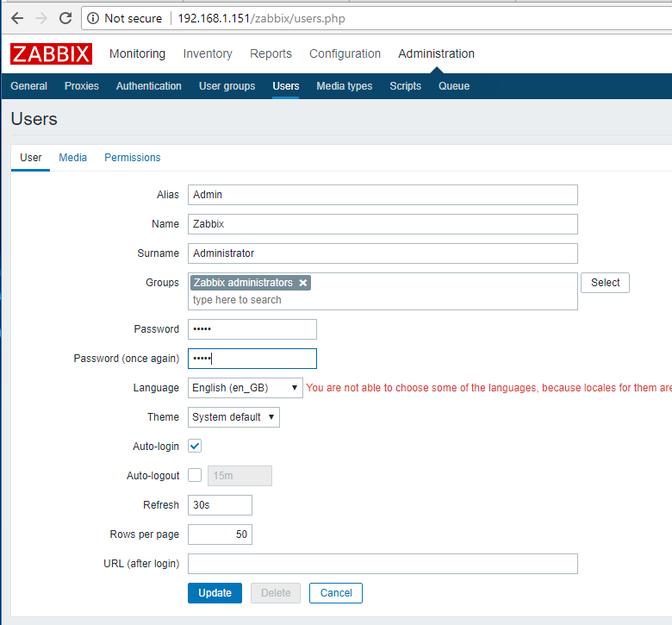Open the Queue section
Screen dimensions: 672x625
(454, 86)
